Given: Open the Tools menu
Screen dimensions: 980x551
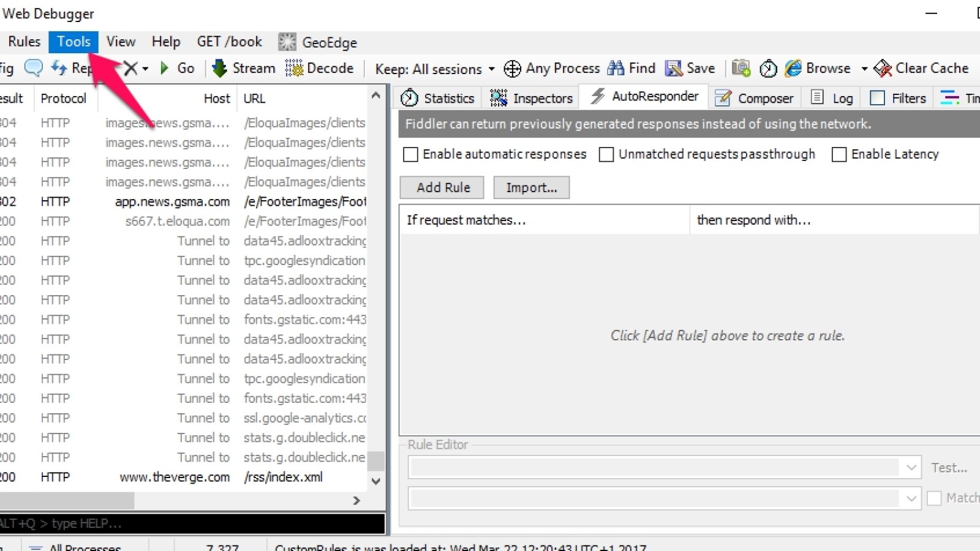Looking at the screenshot, I should coord(73,42).
